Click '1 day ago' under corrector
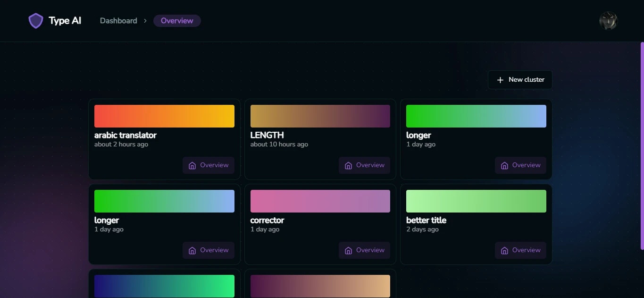Image resolution: width=644 pixels, height=298 pixels. 265,230
